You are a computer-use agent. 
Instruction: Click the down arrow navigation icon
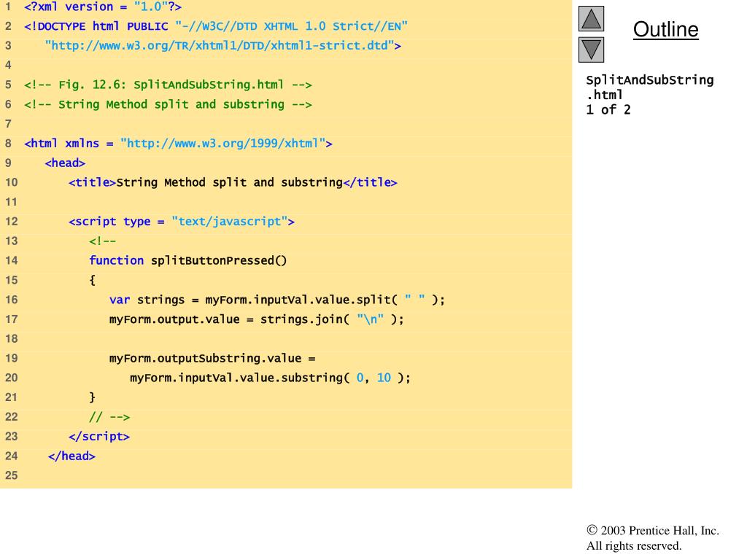click(591, 50)
